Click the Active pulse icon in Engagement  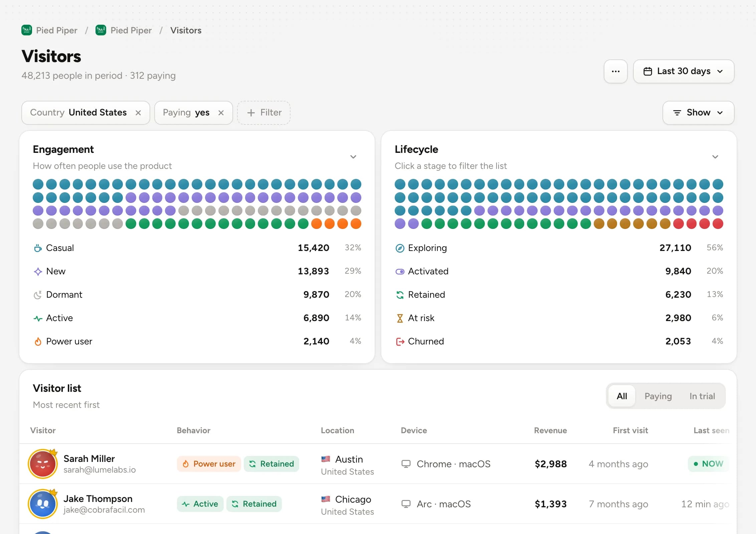(38, 318)
